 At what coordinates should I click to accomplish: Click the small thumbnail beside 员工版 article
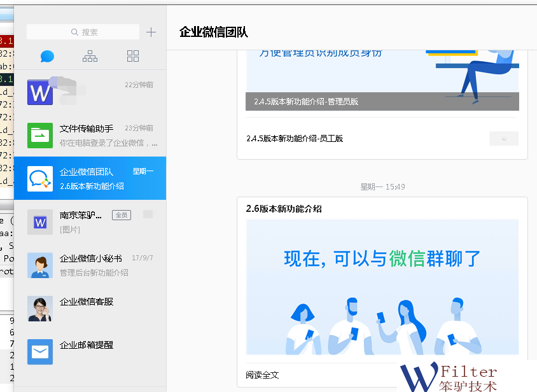(504, 138)
